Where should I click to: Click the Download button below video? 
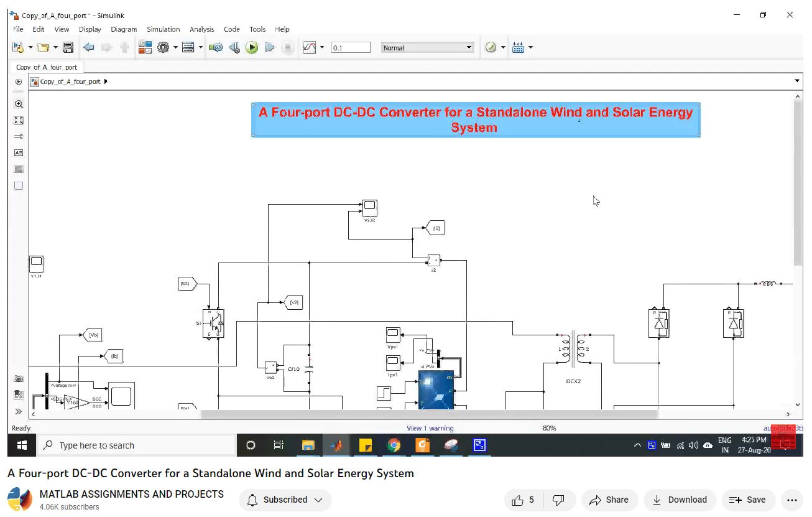(680, 500)
